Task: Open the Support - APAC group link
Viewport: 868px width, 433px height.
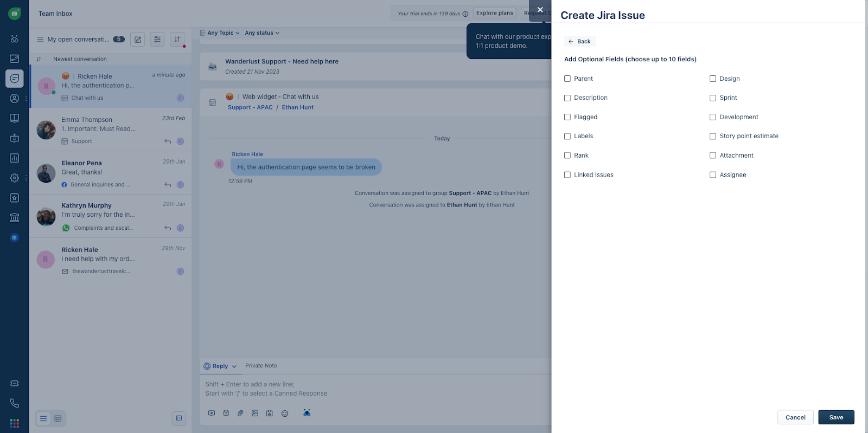Action: (x=250, y=107)
